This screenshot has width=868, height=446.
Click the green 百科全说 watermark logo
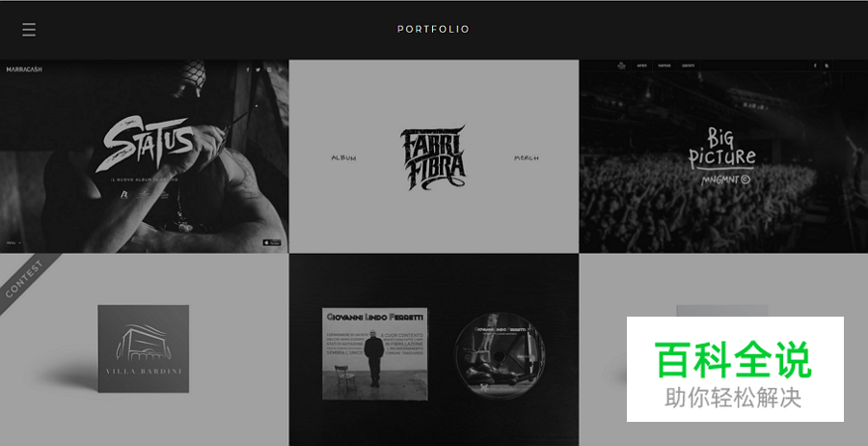(x=735, y=359)
